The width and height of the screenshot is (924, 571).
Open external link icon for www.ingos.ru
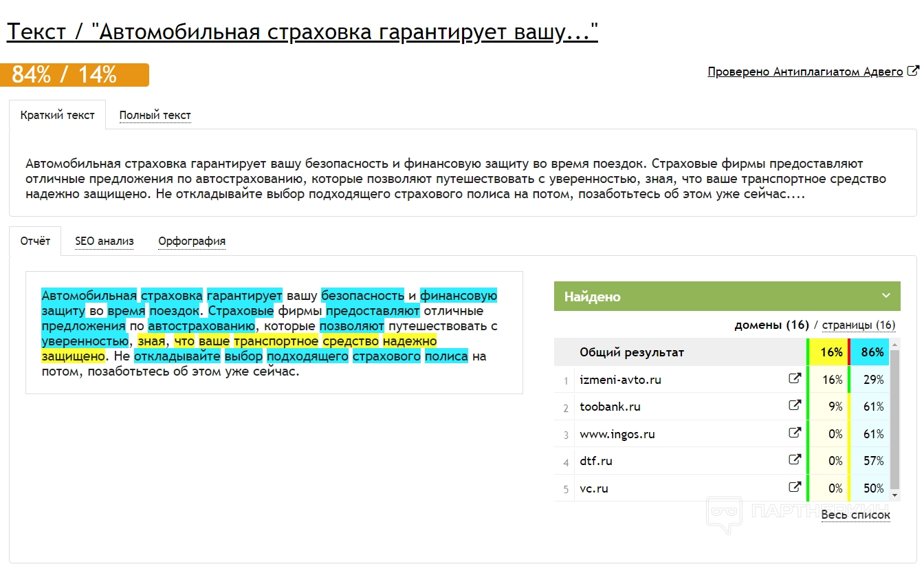click(x=795, y=433)
